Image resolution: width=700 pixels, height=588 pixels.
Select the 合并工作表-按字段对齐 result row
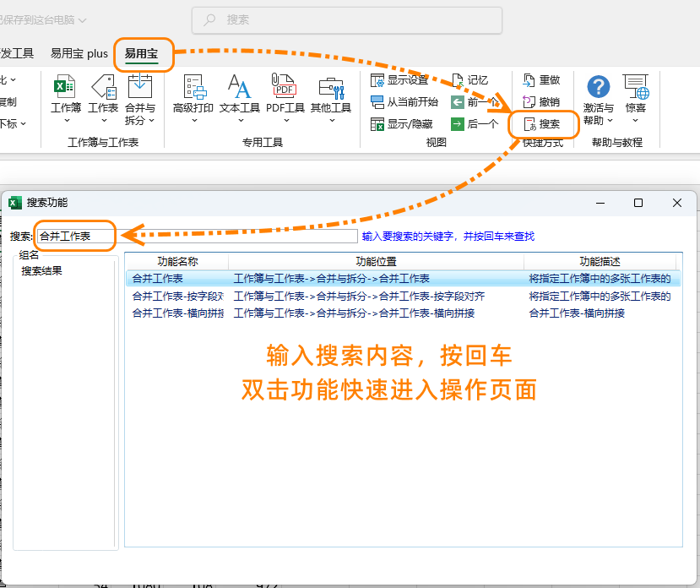pos(404,297)
